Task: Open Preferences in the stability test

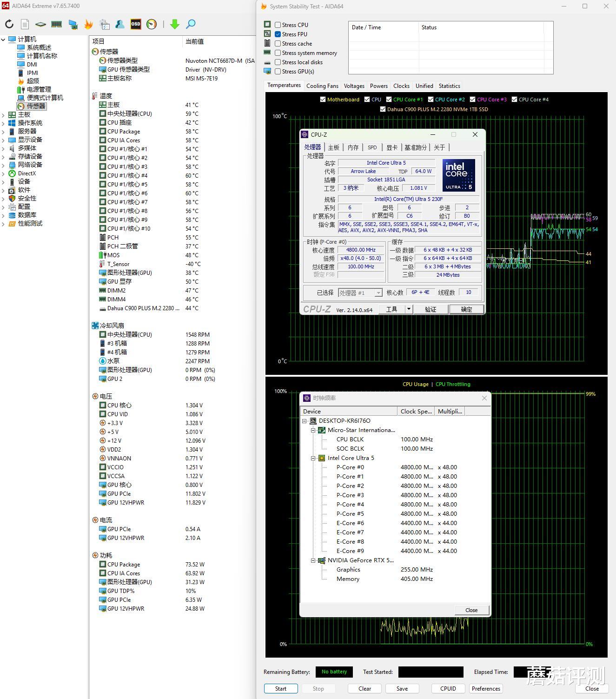Action: point(486,689)
